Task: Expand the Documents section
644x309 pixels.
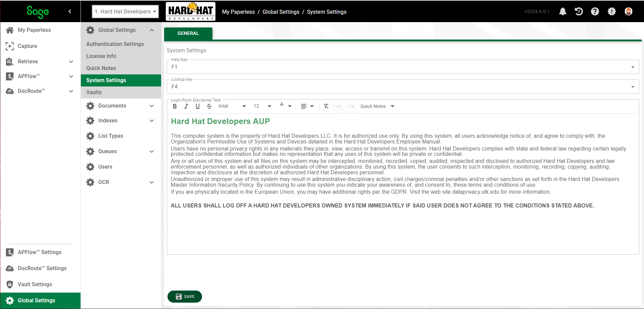Action: point(121,106)
